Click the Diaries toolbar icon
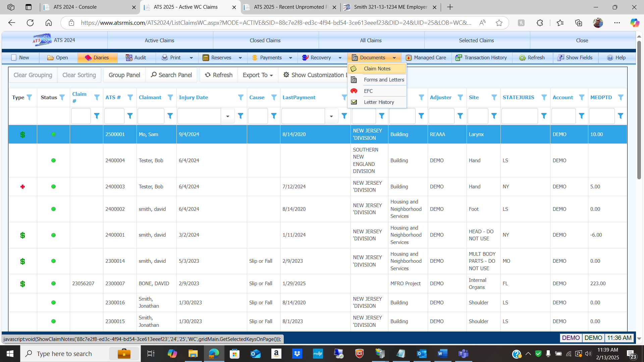Screen dimensions: 644x362 click(x=88, y=58)
